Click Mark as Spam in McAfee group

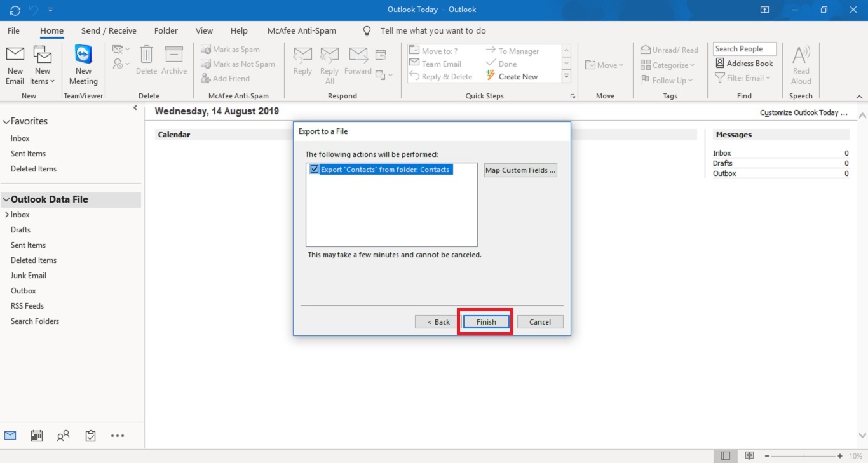[x=230, y=50]
